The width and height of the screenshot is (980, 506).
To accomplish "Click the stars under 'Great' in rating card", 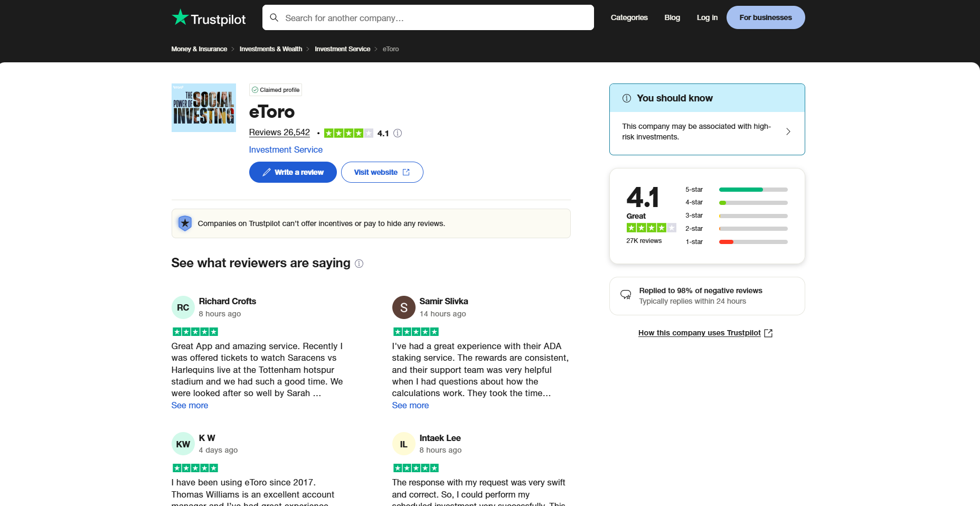I will coord(651,228).
